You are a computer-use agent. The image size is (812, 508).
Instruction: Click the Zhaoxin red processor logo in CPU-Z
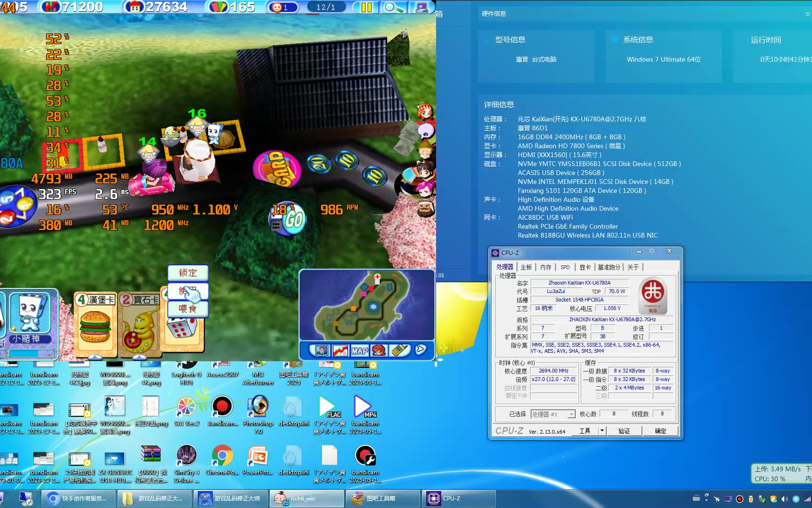click(653, 296)
